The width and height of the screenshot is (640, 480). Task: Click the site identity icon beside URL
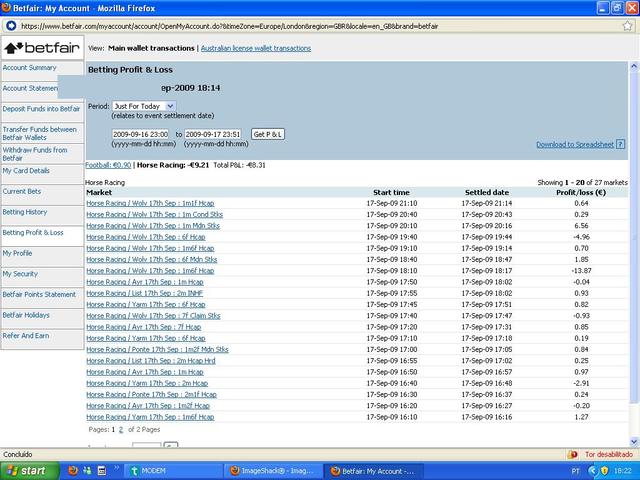[11, 26]
